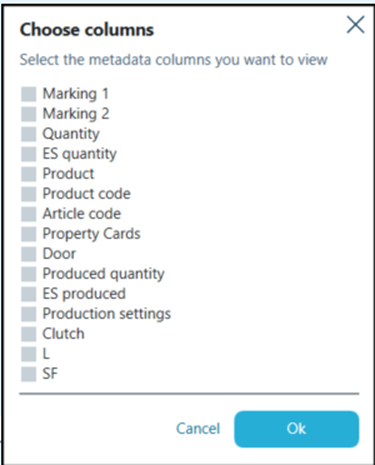Click the Cancel link
The image size is (375, 465).
[198, 429]
